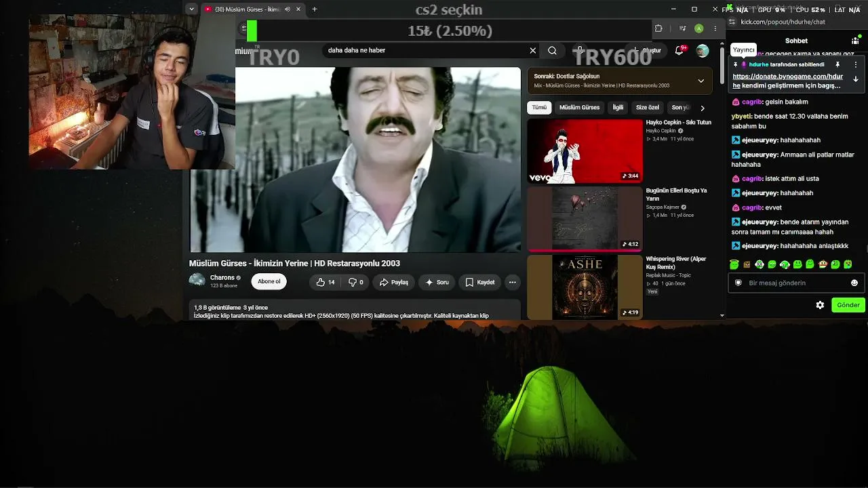Open the Chrome three-dot menu

click(x=715, y=28)
